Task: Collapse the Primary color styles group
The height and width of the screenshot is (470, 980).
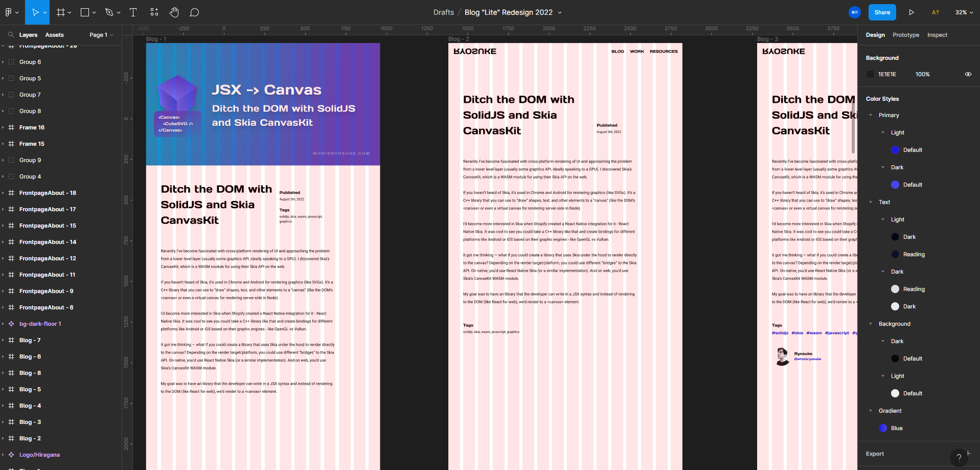Action: (871, 115)
